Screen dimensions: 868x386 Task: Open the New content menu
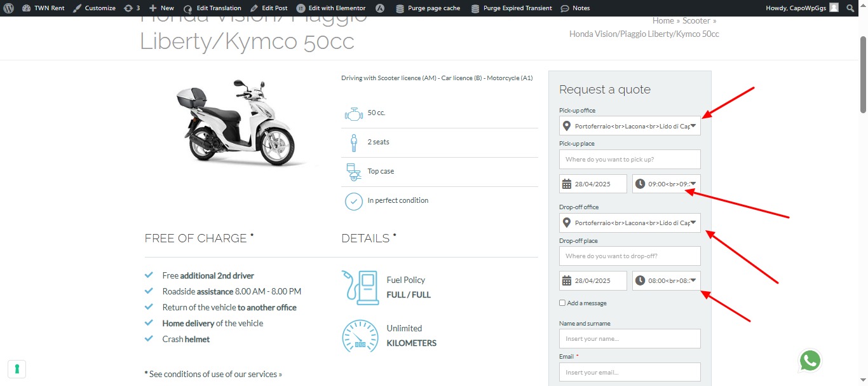pos(161,8)
